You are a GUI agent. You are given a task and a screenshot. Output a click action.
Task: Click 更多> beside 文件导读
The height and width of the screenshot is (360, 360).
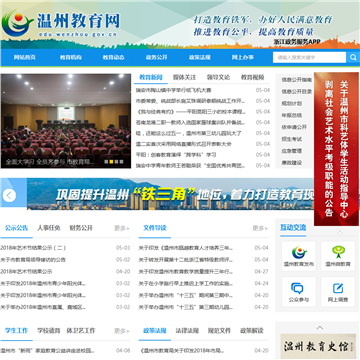coord(260,229)
